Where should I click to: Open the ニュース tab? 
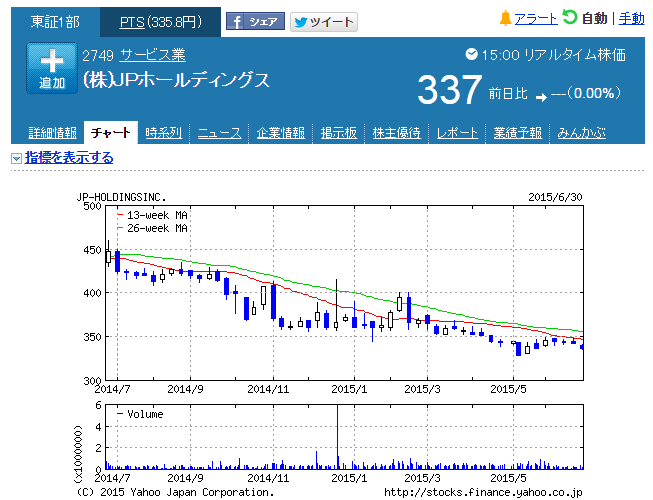pyautogui.click(x=219, y=133)
